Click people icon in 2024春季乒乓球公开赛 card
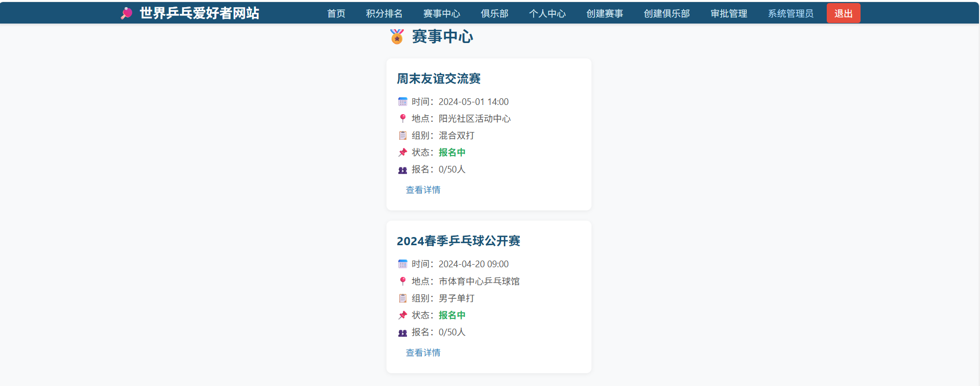The image size is (980, 386). click(403, 333)
